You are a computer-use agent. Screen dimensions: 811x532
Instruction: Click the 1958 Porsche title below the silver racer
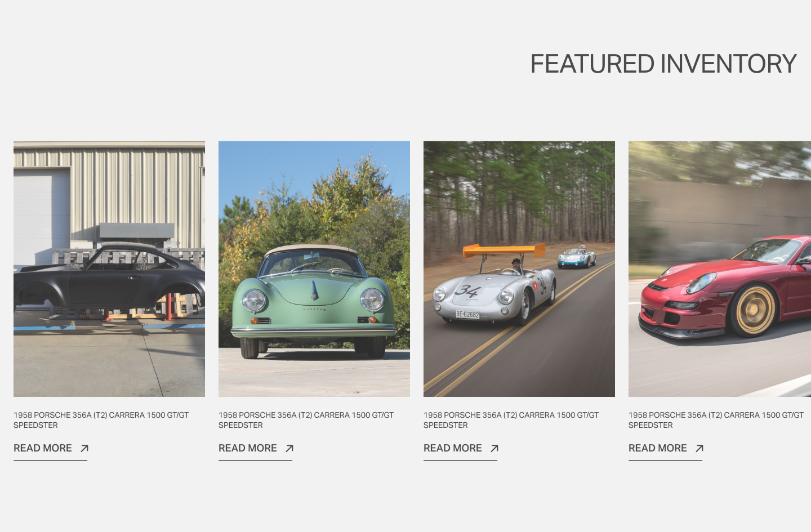tap(511, 420)
